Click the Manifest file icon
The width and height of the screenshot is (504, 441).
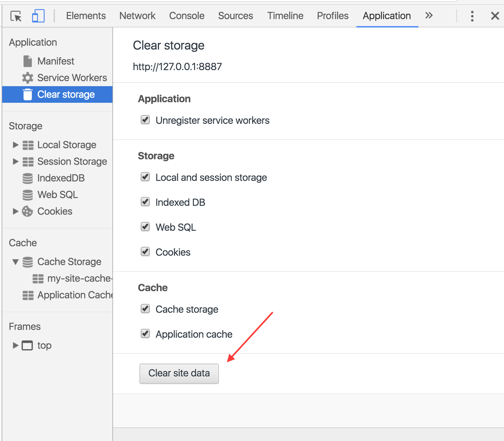[x=27, y=61]
